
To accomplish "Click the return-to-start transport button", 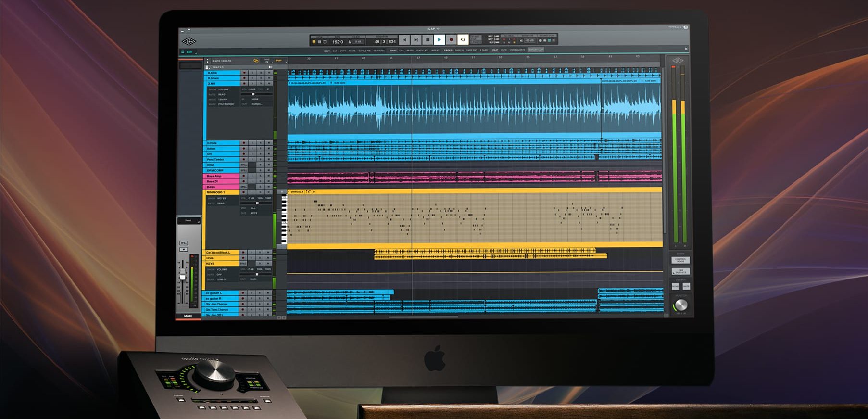I will (x=404, y=40).
